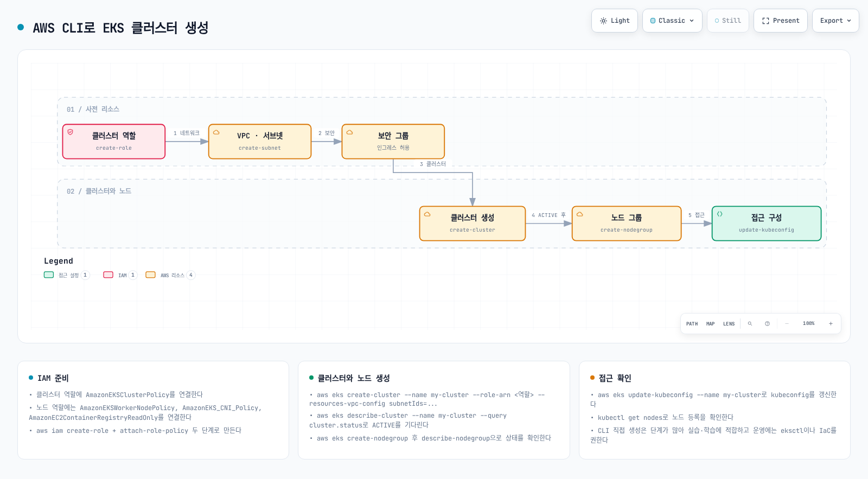Open the Classic style dropdown

[672, 21]
